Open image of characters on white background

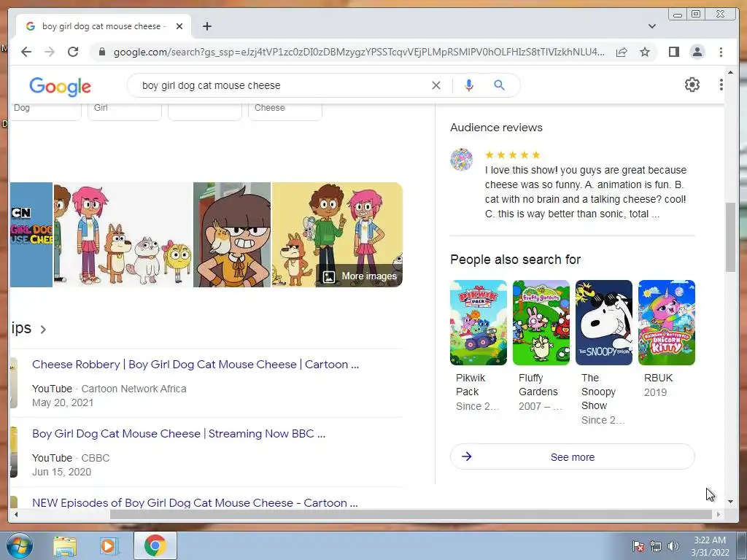click(x=123, y=235)
